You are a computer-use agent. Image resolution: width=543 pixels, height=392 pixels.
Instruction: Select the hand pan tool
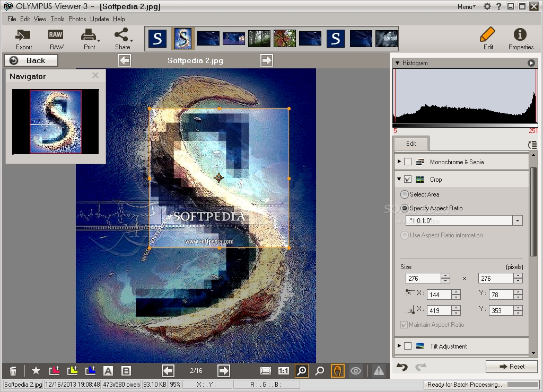point(338,371)
